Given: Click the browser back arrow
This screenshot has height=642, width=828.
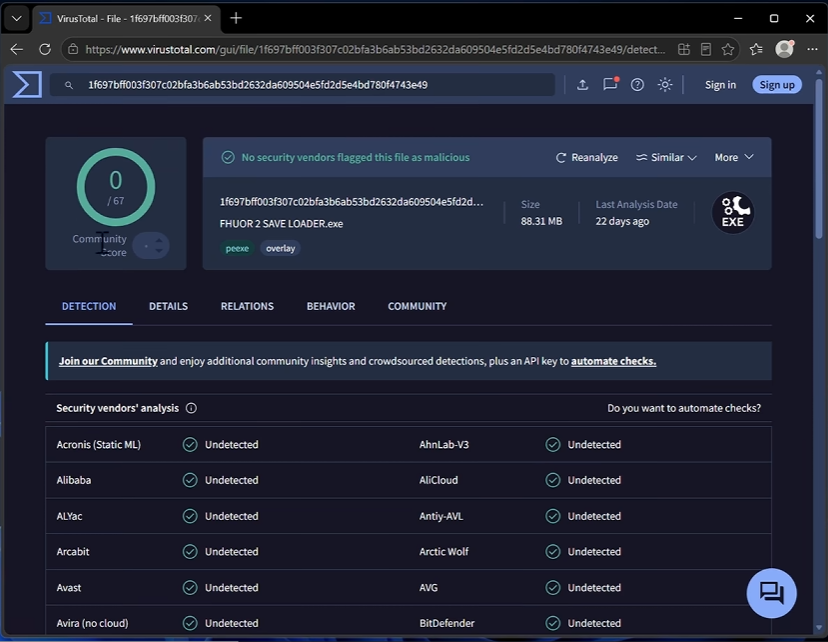Looking at the screenshot, I should (x=17, y=49).
